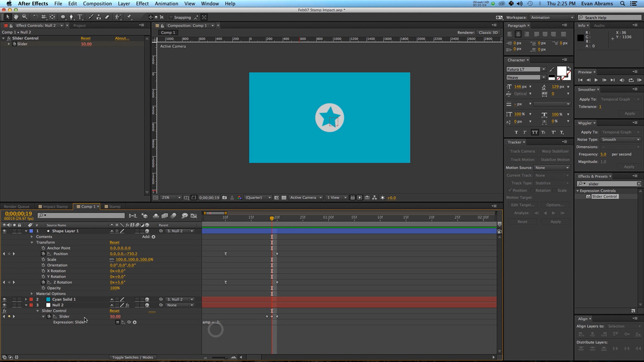Open the Animation menu
This screenshot has height=362, width=644.
pos(167,4)
